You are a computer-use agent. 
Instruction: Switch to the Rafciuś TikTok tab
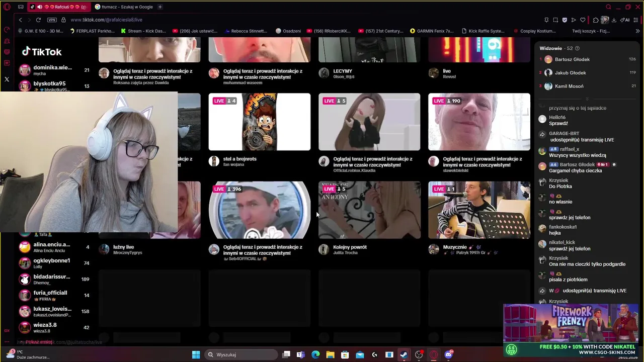tap(58, 7)
